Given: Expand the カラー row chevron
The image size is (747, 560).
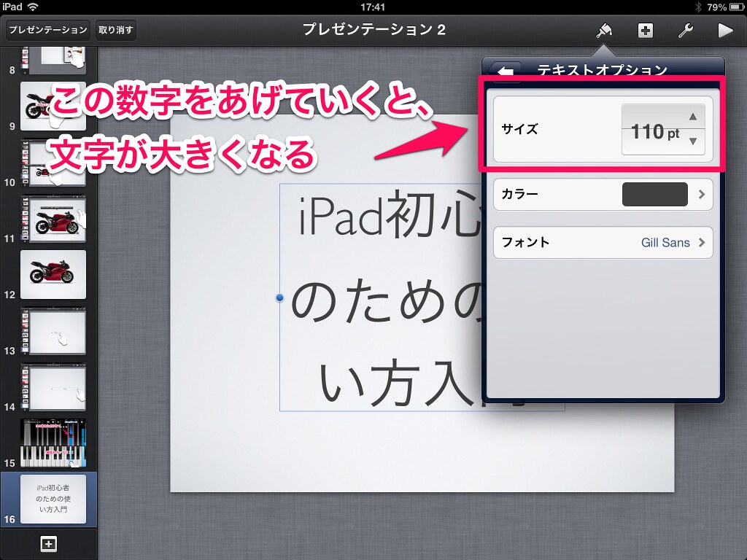Looking at the screenshot, I should click(702, 195).
